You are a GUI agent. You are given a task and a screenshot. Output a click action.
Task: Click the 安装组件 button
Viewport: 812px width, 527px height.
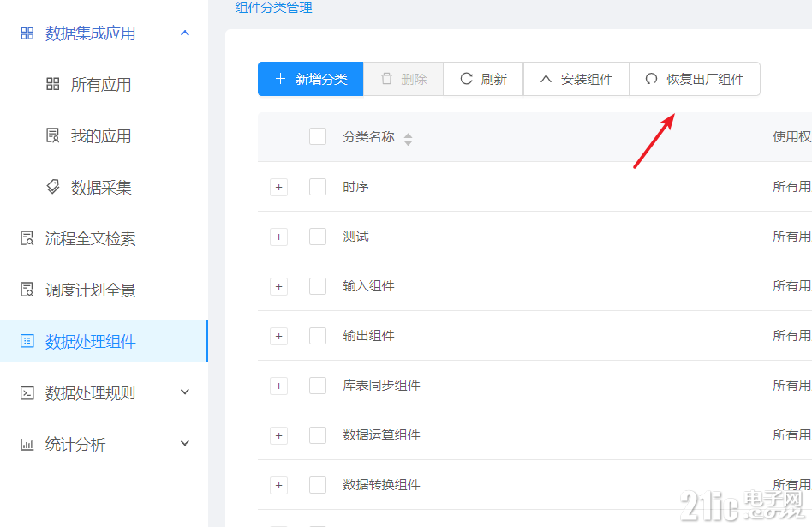[x=576, y=79]
